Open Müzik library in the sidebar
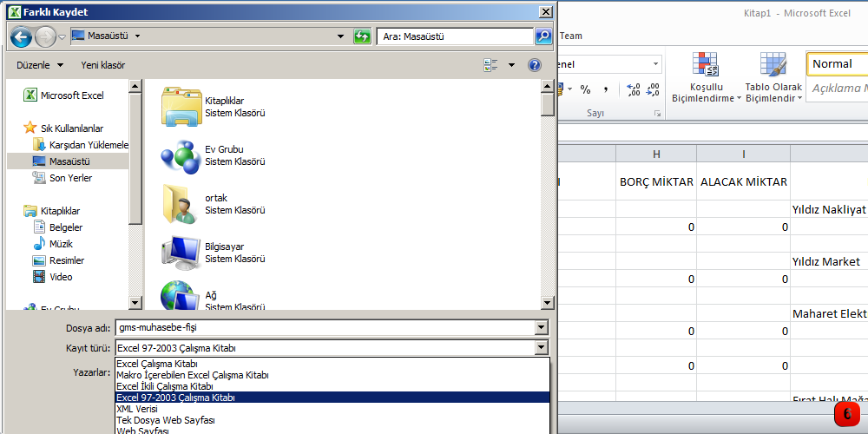 point(53,244)
